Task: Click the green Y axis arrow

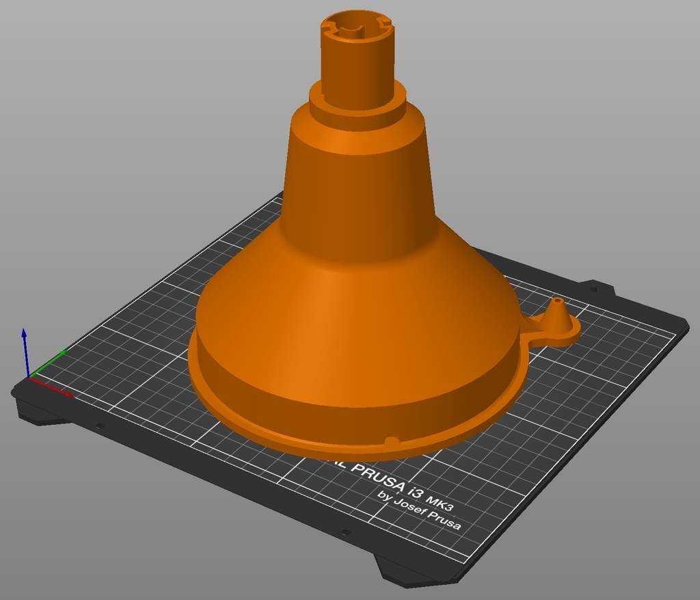Action: (x=47, y=364)
